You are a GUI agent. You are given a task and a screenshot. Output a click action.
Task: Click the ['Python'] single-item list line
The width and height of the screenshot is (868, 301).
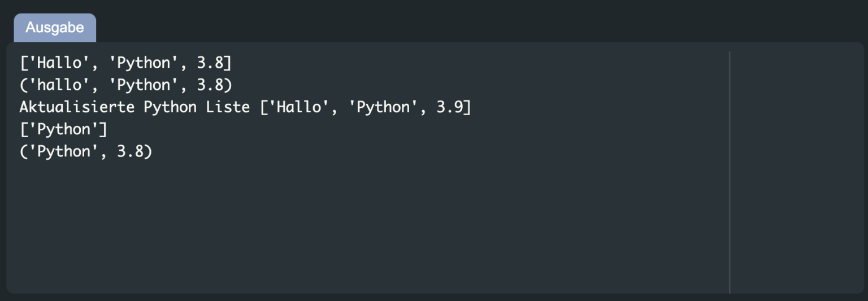tap(63, 129)
